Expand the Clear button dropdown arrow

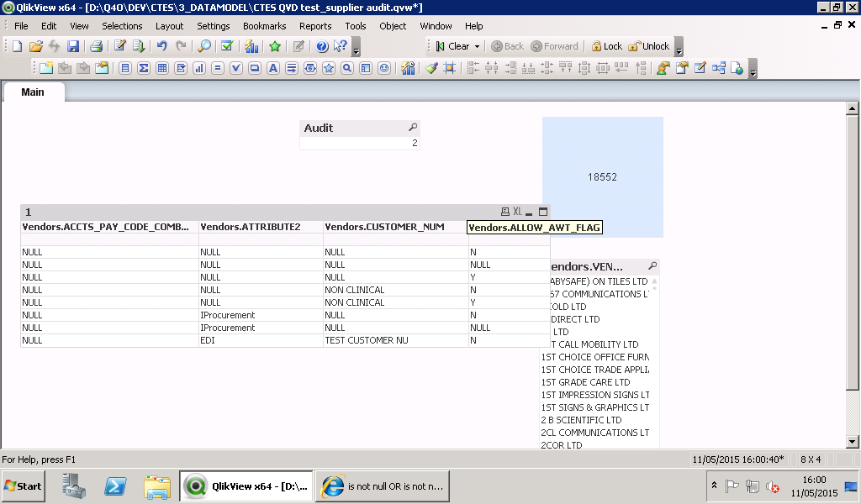tap(477, 46)
